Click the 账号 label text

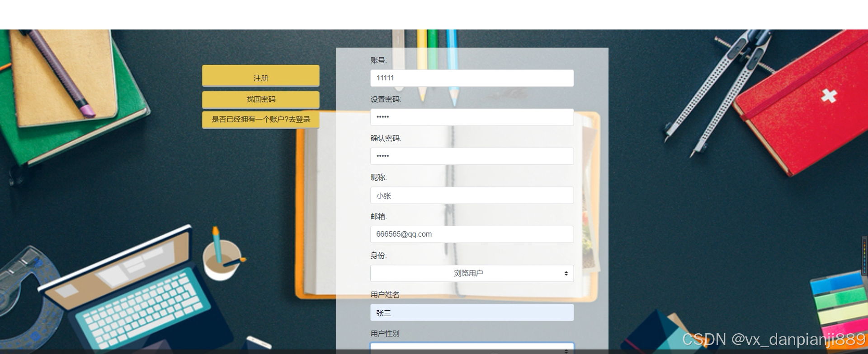tap(378, 61)
